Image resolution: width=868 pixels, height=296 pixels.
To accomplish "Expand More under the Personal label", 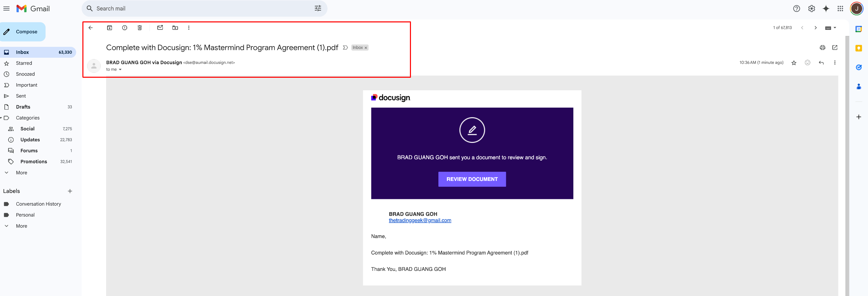I will coord(21,226).
